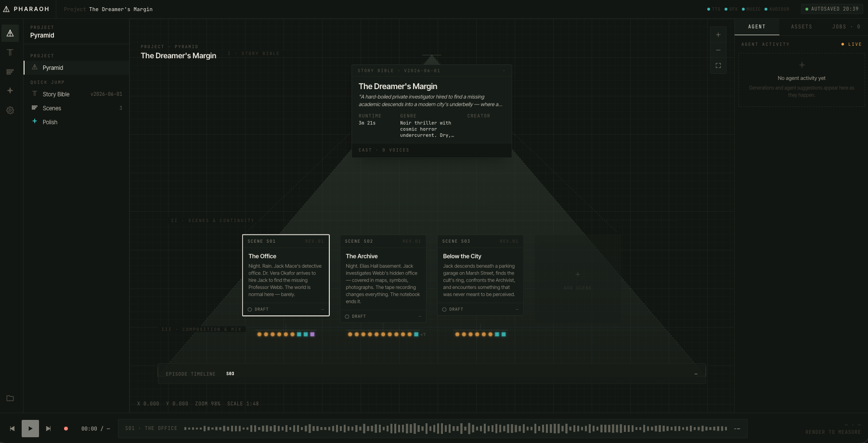Open the folder icon at the sidebar bottom
The image size is (868, 443).
(x=10, y=398)
